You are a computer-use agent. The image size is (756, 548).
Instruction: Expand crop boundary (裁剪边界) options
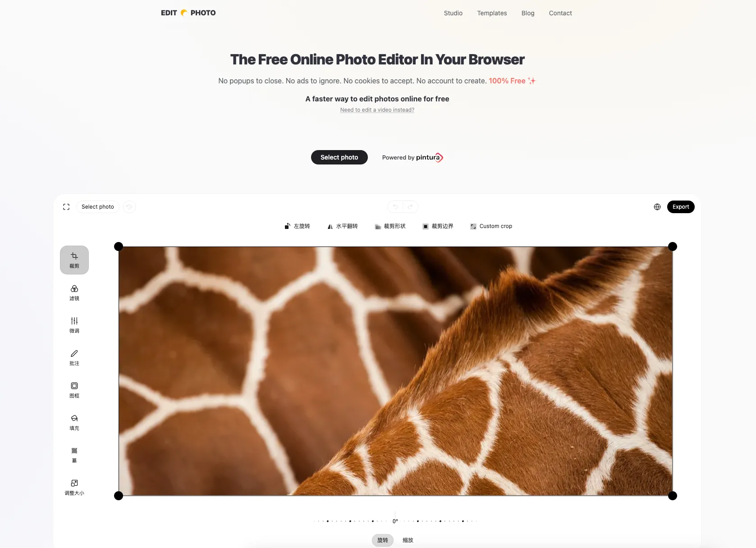(x=438, y=226)
